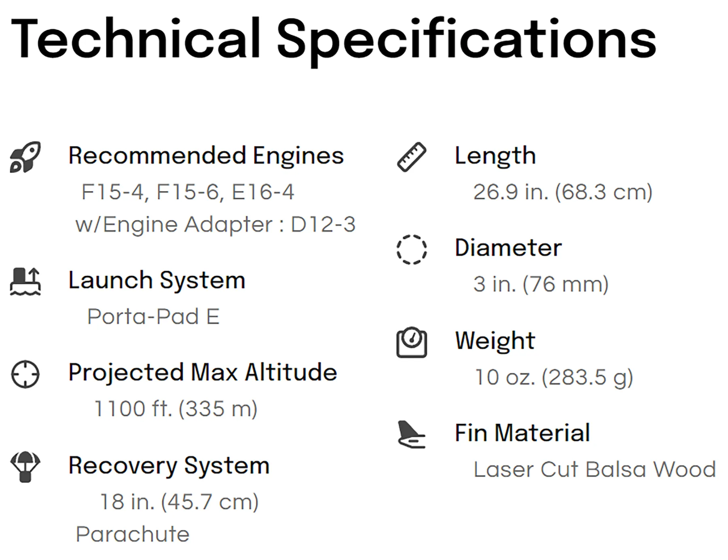
Task: Click the Technical Specifications title
Action: (x=334, y=40)
